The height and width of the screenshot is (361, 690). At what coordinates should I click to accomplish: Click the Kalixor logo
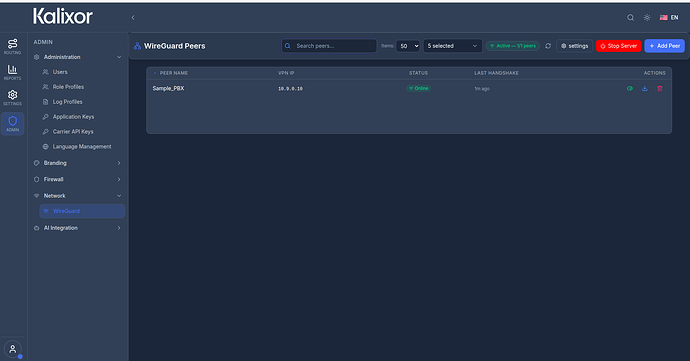tap(63, 17)
